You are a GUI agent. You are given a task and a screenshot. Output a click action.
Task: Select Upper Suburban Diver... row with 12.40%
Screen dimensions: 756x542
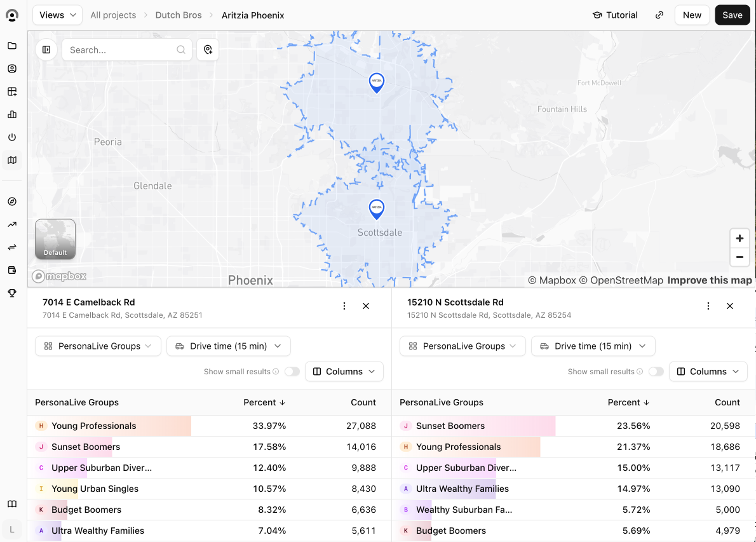tap(209, 468)
